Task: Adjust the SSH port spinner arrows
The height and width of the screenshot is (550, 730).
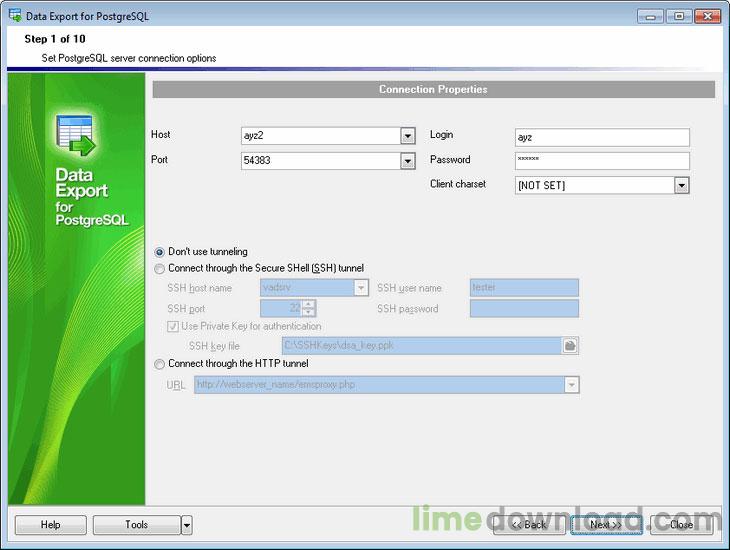Action: click(309, 308)
